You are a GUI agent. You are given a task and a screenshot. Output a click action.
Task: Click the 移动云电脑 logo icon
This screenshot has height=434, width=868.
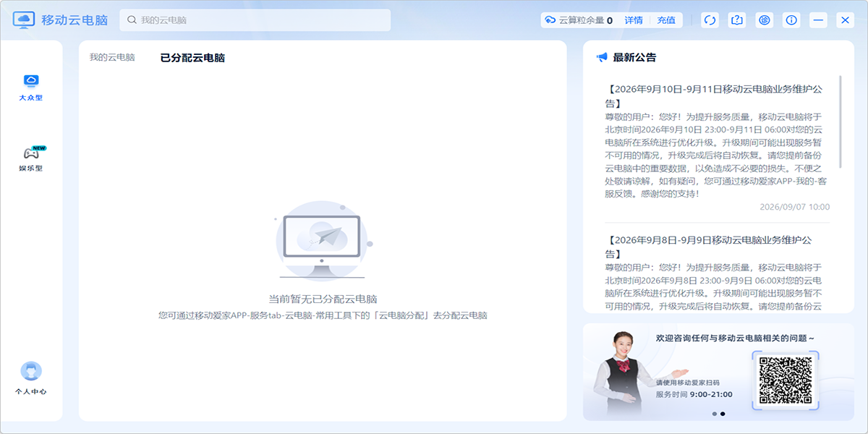point(25,20)
